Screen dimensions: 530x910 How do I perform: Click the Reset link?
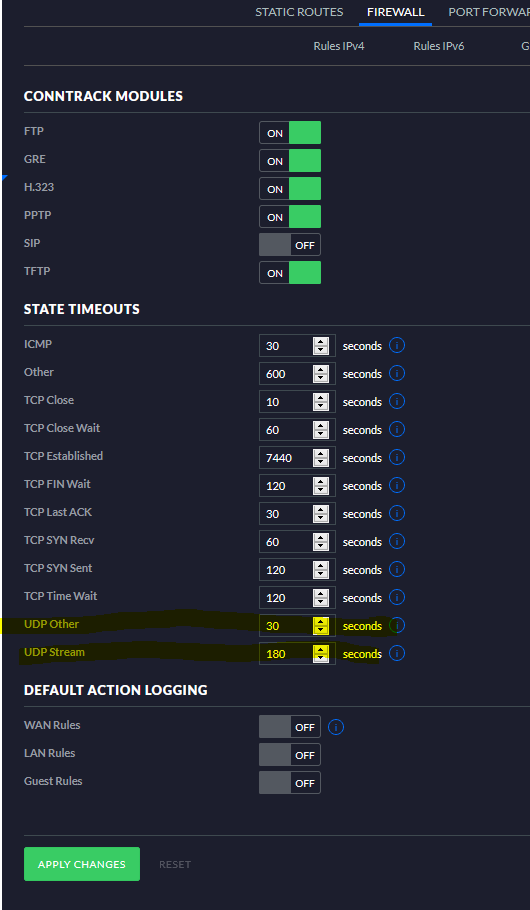coord(175,864)
